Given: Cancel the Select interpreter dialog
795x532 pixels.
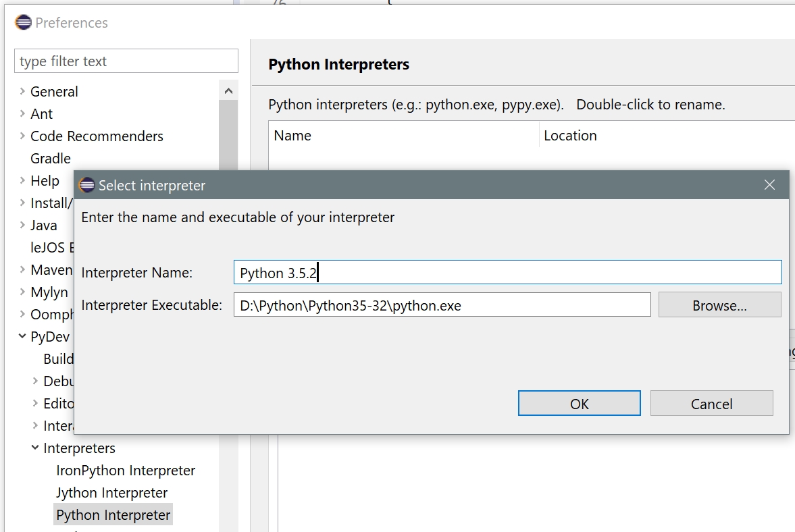Looking at the screenshot, I should pos(711,402).
